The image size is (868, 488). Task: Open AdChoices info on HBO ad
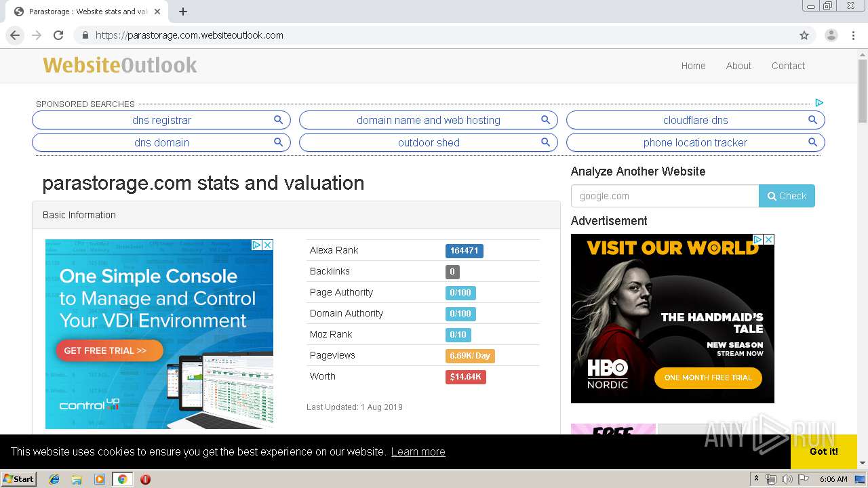pyautogui.click(x=758, y=239)
